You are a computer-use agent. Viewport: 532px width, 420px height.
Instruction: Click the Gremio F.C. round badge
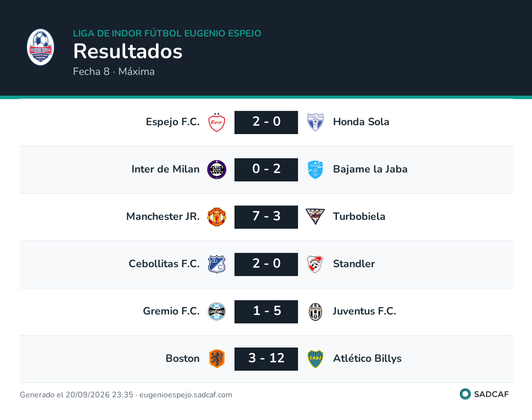point(216,312)
